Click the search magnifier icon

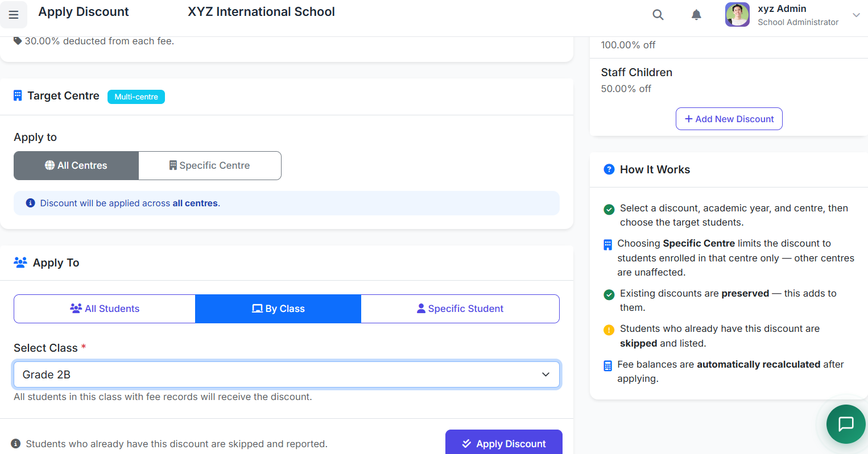pyautogui.click(x=658, y=15)
